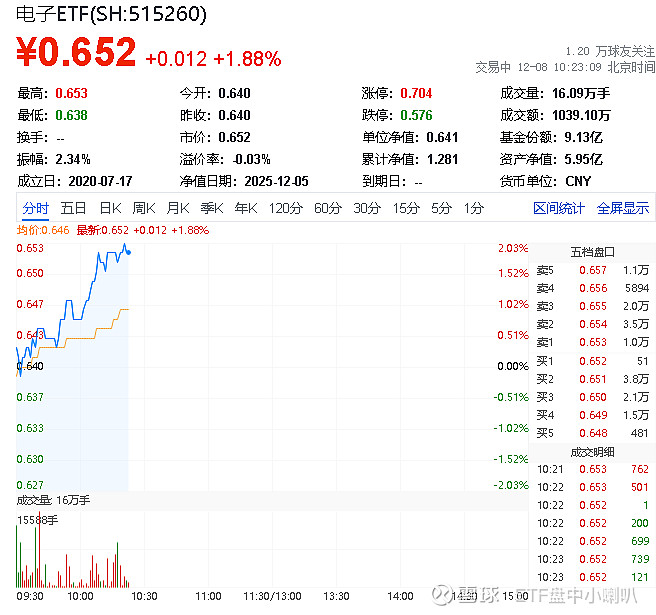The width and height of the screenshot is (656, 615).
Task: Click the 跌停 value 0.576
Action: coord(416,115)
